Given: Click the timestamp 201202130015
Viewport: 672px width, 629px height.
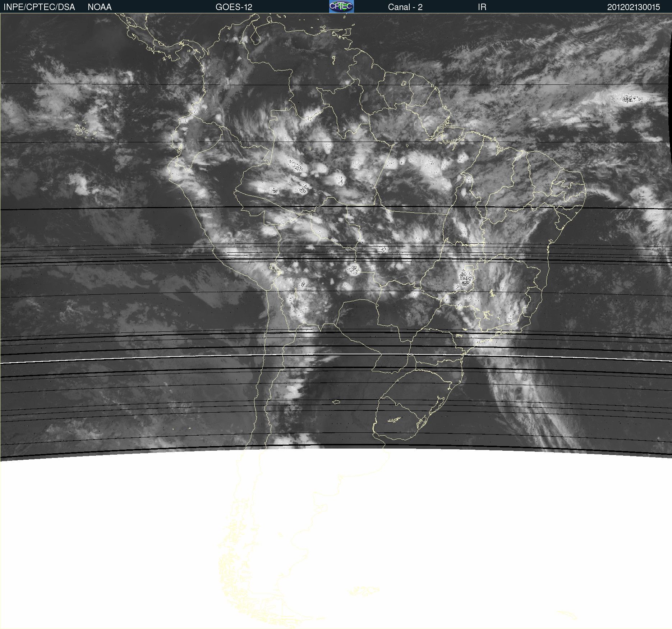Looking at the screenshot, I should tap(634, 7).
